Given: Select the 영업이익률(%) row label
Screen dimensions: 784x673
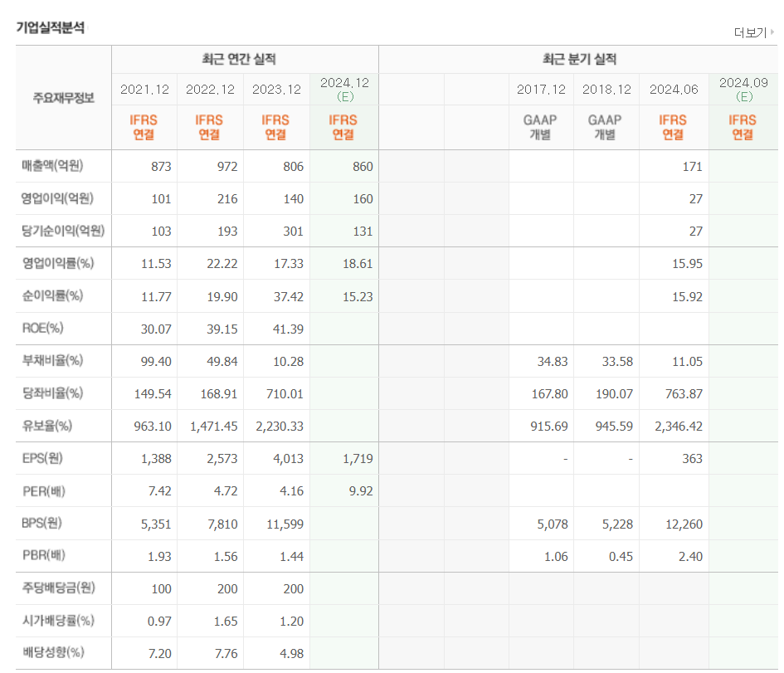Looking at the screenshot, I should coord(58,264).
